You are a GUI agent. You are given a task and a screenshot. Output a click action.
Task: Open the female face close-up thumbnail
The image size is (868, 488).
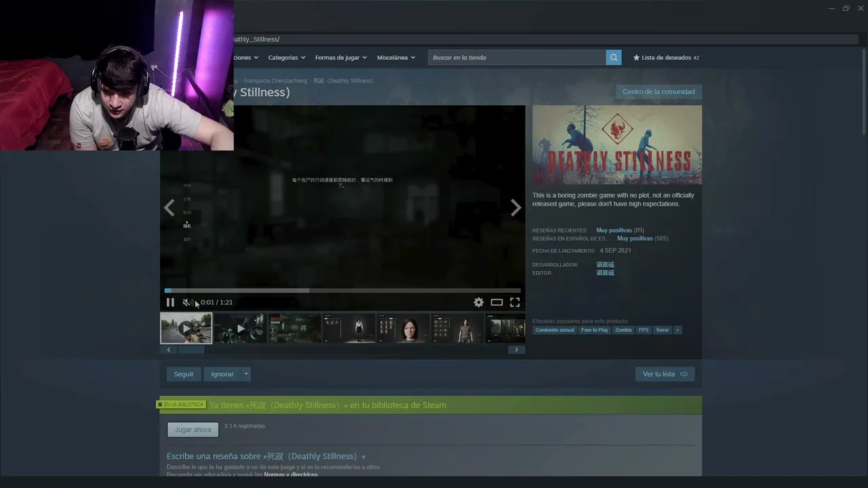[403, 328]
